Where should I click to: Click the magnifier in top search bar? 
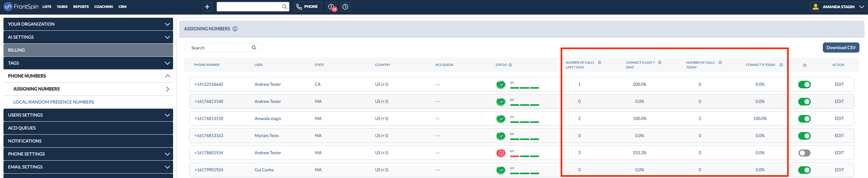[284, 7]
